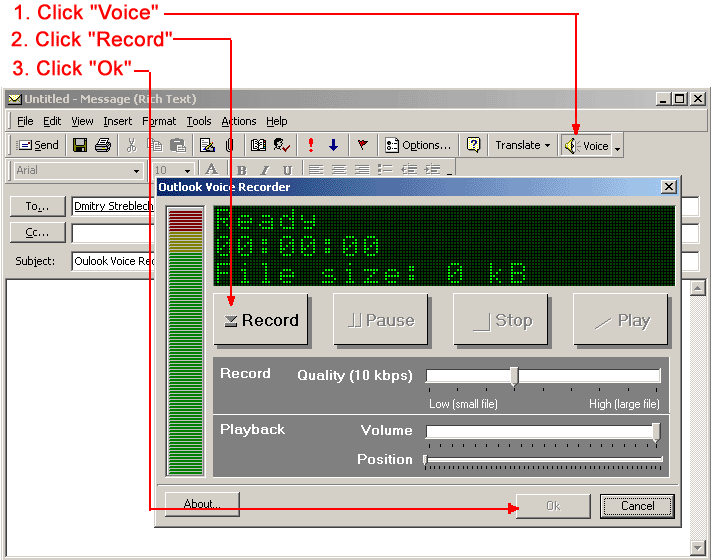
Task: Save the message with the floppy disk icon
Action: 80,145
